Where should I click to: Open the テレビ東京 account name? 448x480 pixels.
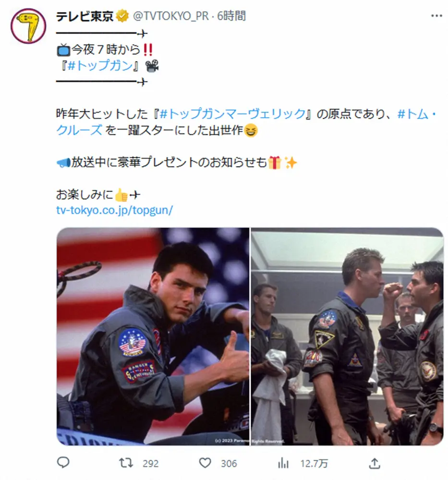[85, 16]
